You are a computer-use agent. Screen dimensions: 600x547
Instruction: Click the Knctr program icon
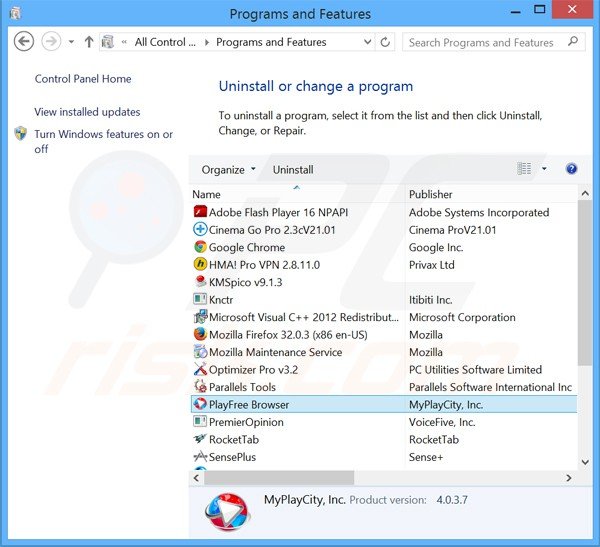200,299
